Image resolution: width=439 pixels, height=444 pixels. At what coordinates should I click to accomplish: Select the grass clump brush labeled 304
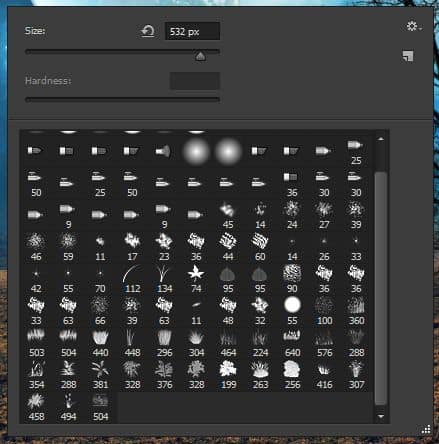click(196, 343)
